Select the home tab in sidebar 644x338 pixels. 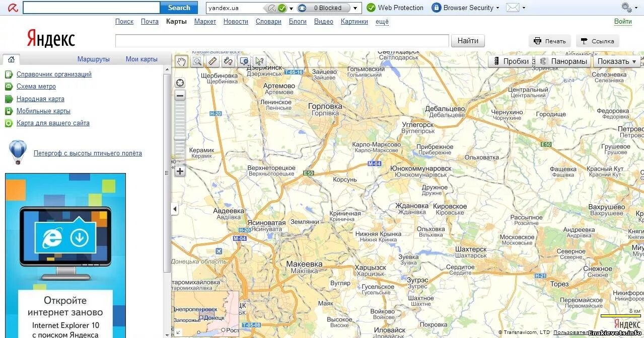pyautogui.click(x=11, y=59)
